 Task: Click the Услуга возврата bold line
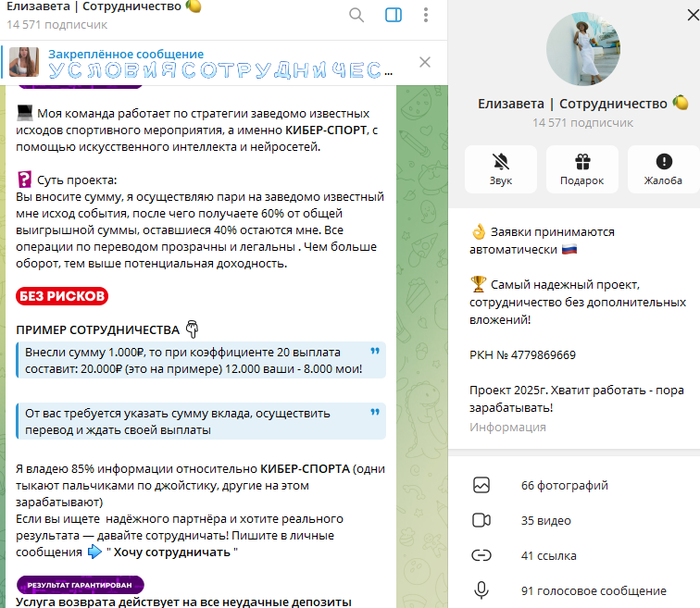click(x=183, y=602)
